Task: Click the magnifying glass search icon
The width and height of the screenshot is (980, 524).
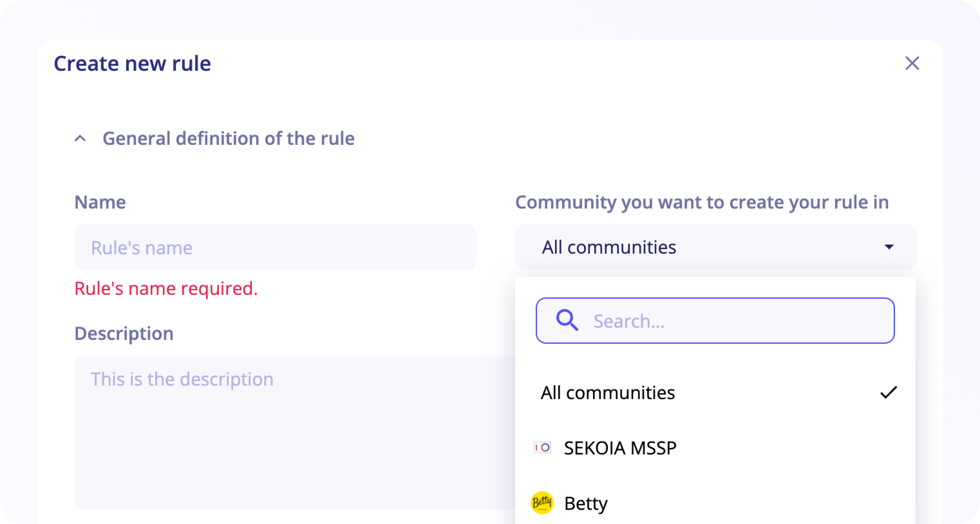Action: tap(567, 321)
